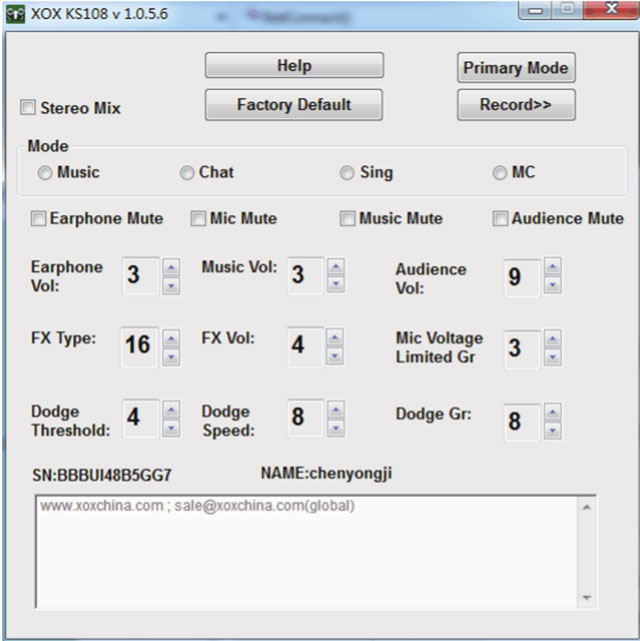The width and height of the screenshot is (640, 641).
Task: Select the Music mode radio button
Action: point(45,173)
